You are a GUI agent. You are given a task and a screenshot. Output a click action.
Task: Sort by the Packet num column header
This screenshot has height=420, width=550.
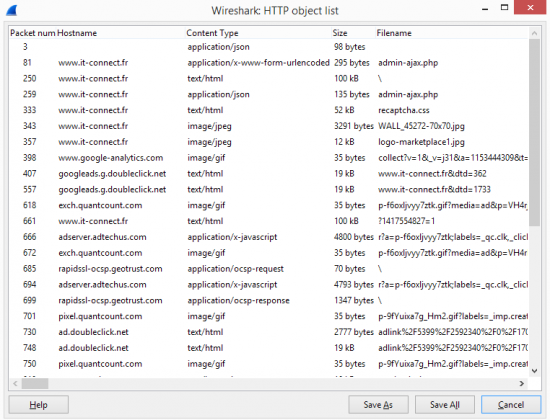[33, 33]
